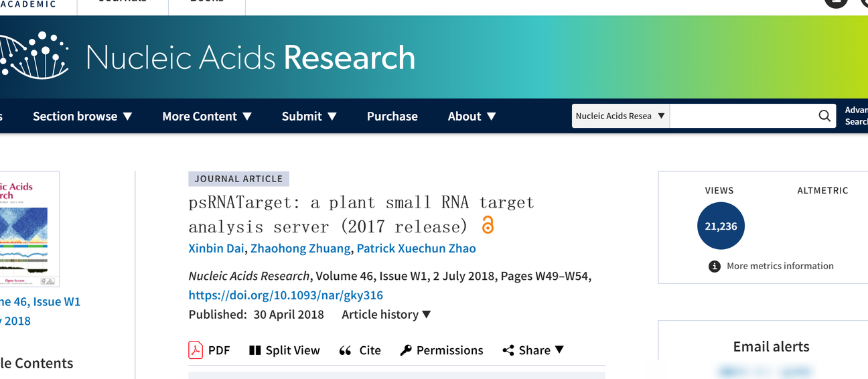Click in the search input field
868x379 pixels.
click(x=742, y=116)
